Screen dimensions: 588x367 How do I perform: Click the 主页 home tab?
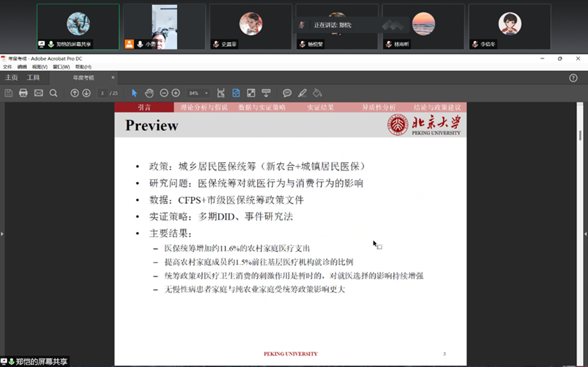pos(12,77)
